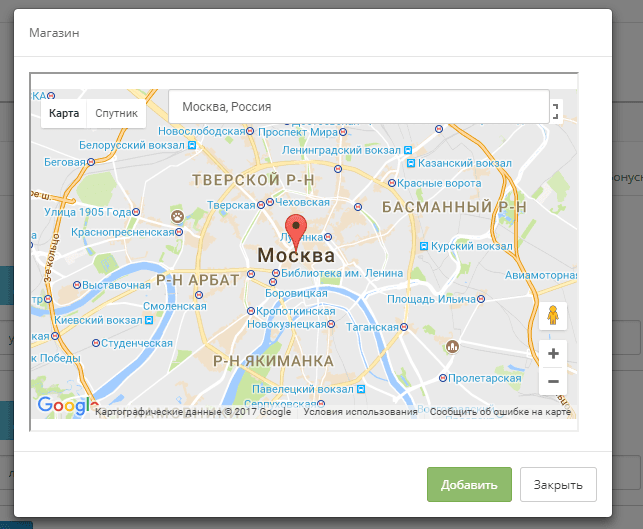Click Чеховская metro station marker
Viewport: 643px width, 529px height.
(x=270, y=202)
